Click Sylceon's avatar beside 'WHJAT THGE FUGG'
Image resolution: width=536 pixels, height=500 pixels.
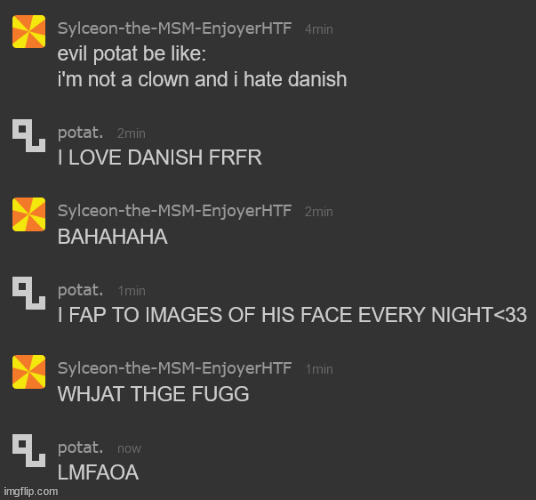tap(29, 372)
